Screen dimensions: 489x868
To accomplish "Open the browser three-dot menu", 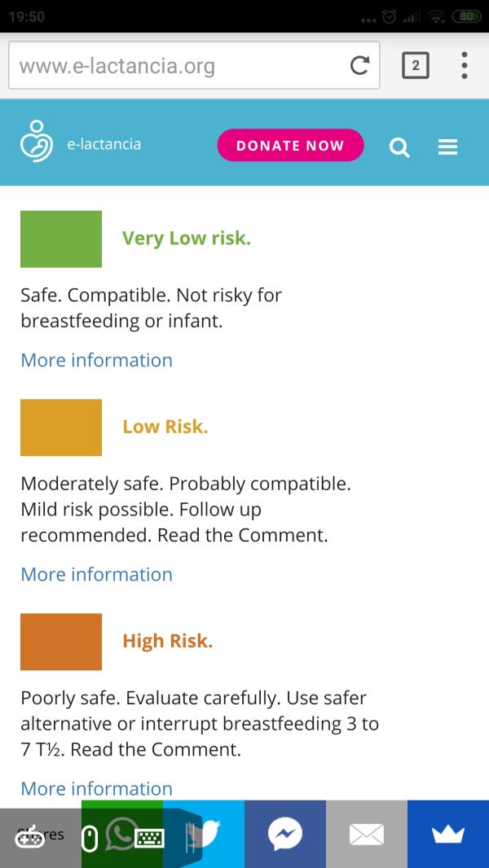I will point(464,65).
